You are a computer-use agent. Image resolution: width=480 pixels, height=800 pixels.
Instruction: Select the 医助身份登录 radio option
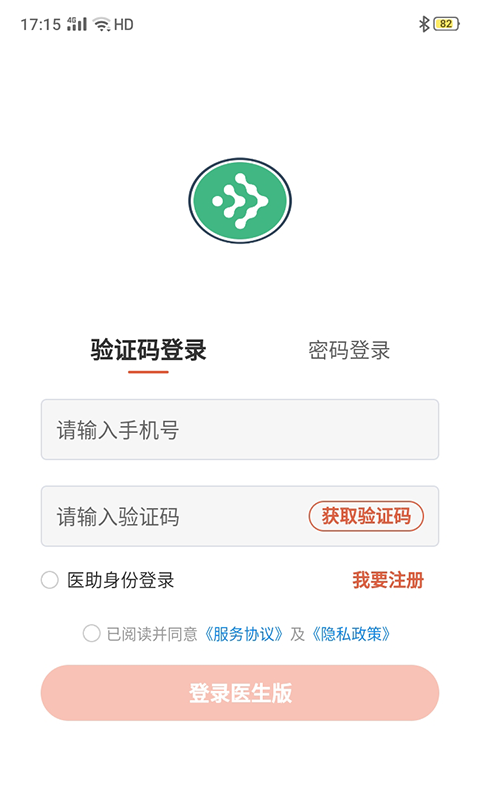pyautogui.click(x=49, y=580)
